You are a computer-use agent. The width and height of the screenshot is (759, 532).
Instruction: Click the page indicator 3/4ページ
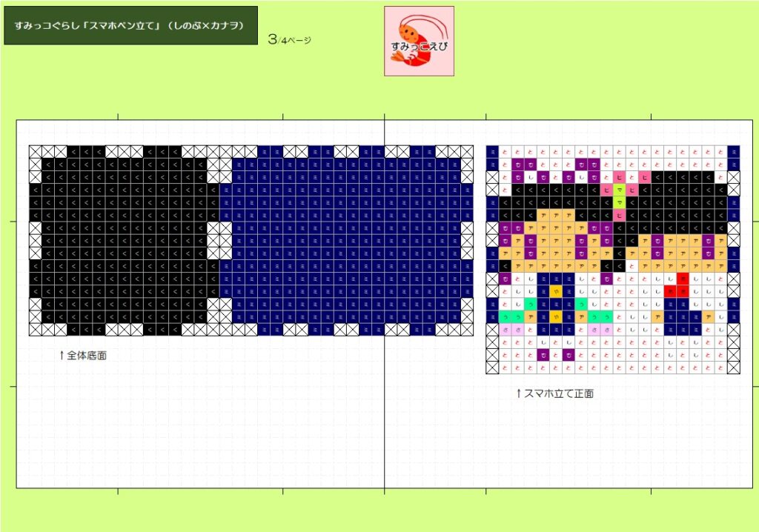290,39
